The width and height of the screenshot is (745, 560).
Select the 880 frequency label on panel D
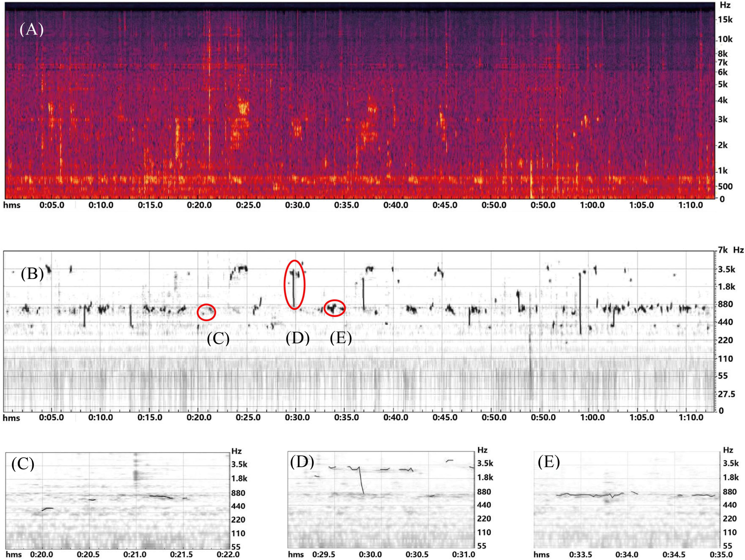484,492
